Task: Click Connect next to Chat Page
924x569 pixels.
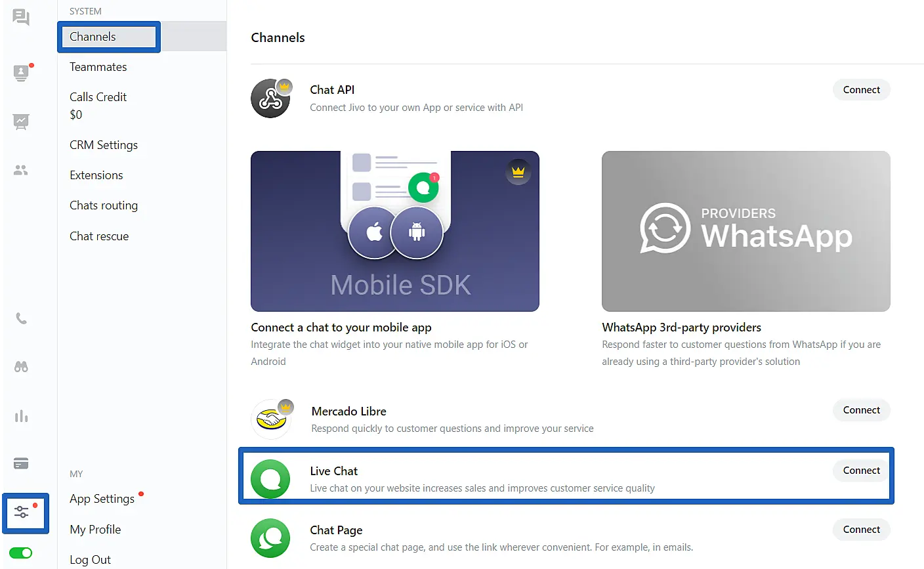Action: click(x=861, y=530)
